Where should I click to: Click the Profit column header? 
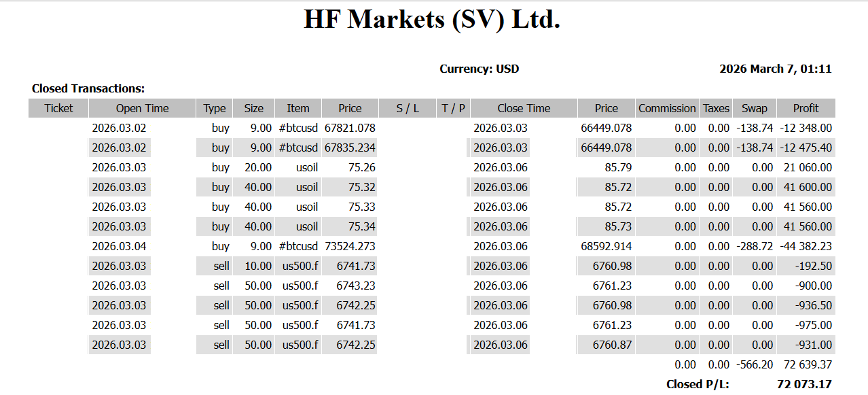tap(806, 108)
